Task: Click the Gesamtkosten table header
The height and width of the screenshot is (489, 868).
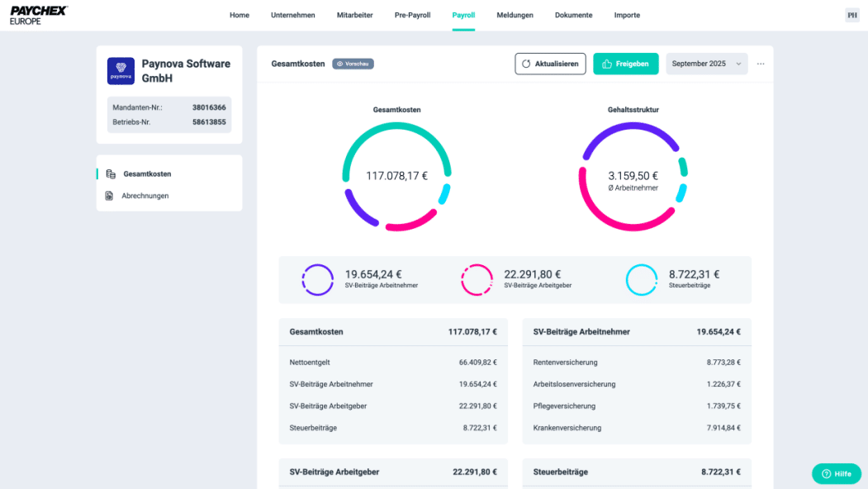Action: [393, 332]
